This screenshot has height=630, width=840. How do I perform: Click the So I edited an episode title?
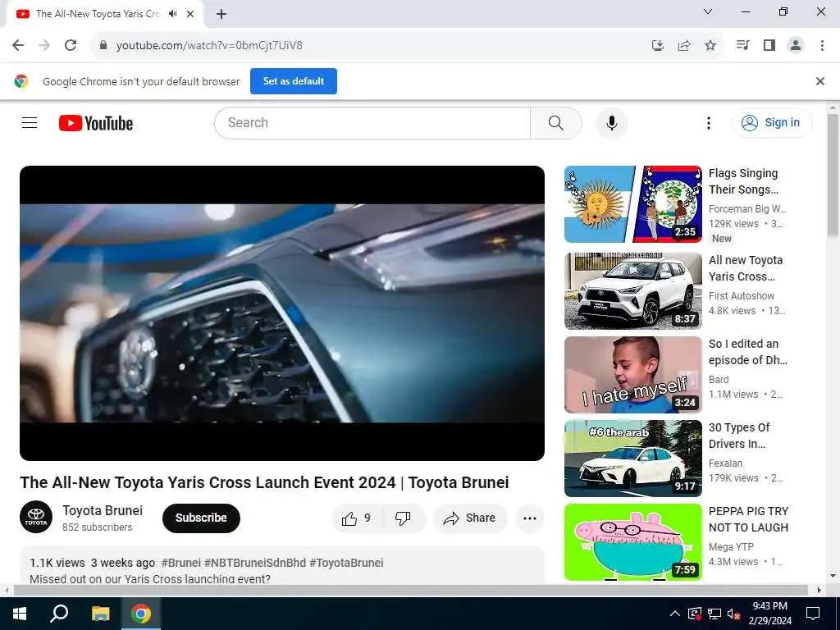tap(748, 352)
